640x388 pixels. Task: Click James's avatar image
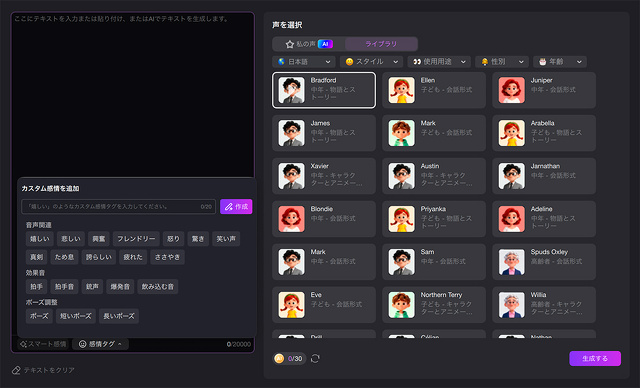click(x=291, y=133)
